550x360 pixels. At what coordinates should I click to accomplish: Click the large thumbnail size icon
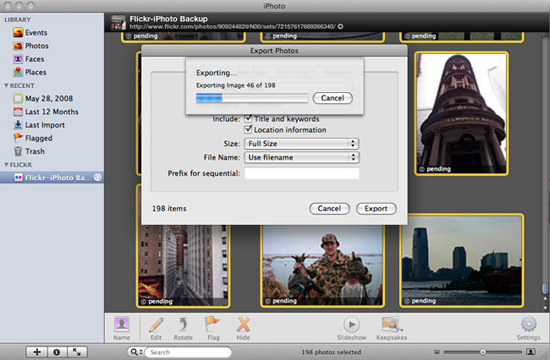click(x=531, y=352)
